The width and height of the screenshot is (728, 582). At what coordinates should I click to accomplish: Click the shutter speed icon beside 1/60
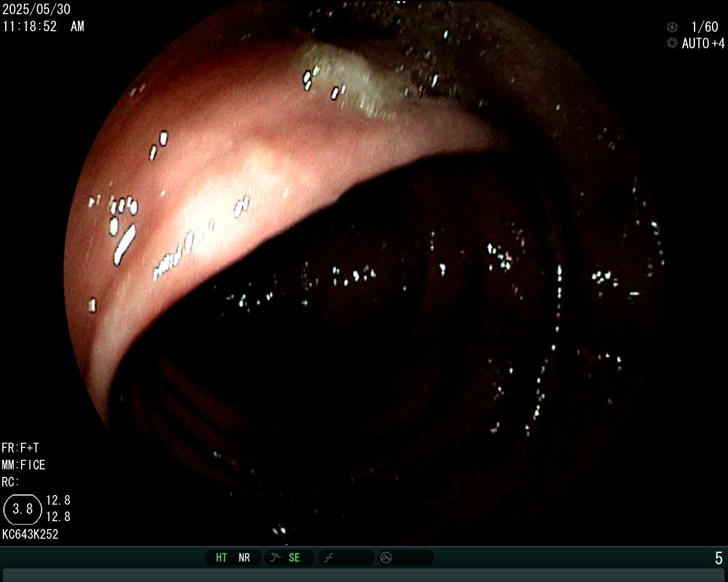click(x=672, y=27)
